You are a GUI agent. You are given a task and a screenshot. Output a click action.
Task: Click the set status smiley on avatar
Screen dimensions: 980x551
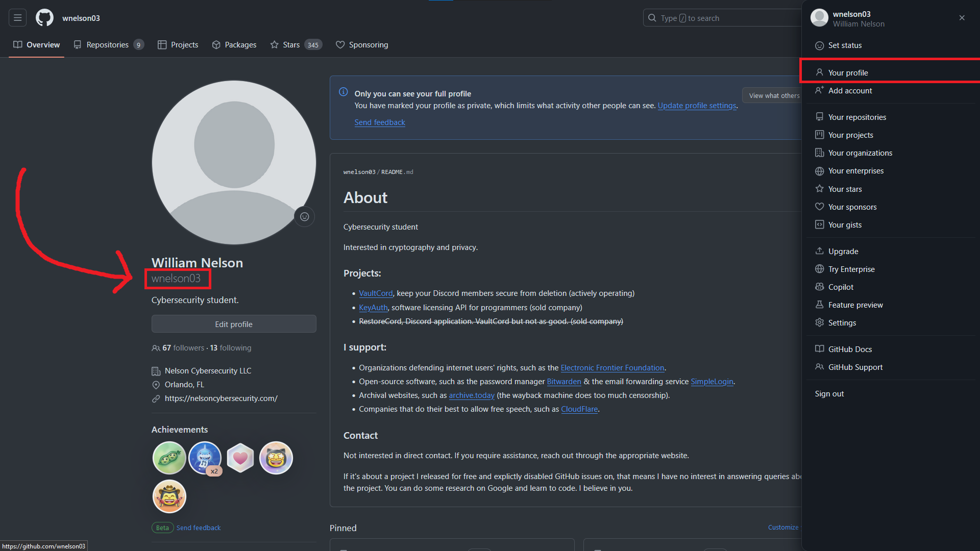click(x=304, y=217)
